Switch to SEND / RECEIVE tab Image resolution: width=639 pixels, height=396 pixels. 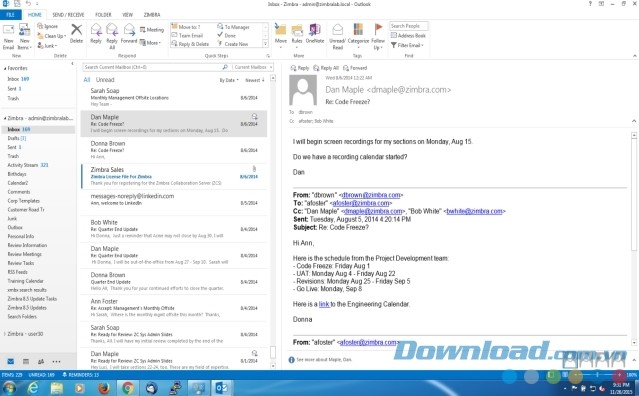tap(68, 15)
